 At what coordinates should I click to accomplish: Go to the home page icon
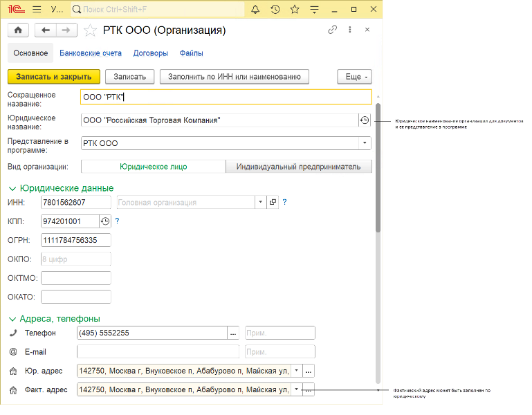pyautogui.click(x=18, y=30)
